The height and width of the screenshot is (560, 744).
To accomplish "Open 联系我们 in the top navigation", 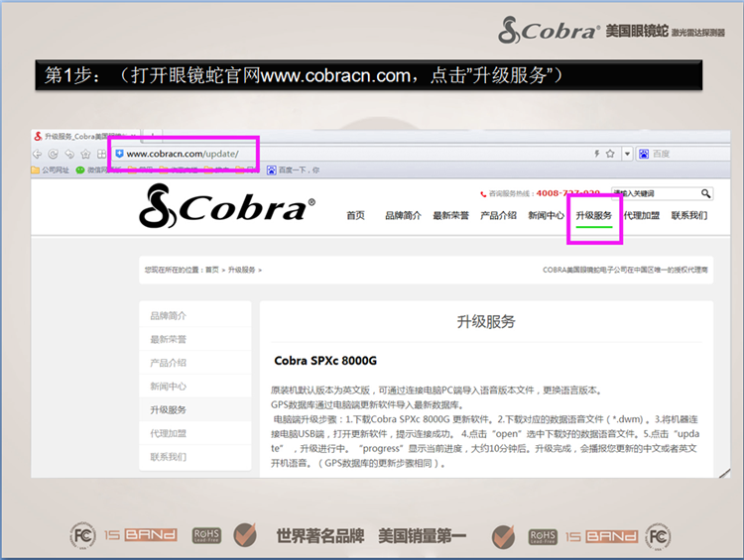I will pyautogui.click(x=689, y=216).
